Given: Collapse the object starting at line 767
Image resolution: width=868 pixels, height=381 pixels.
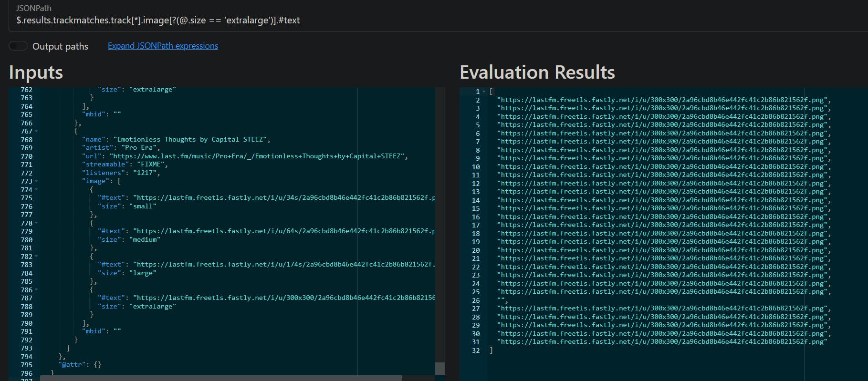Looking at the screenshot, I should pos(37,132).
